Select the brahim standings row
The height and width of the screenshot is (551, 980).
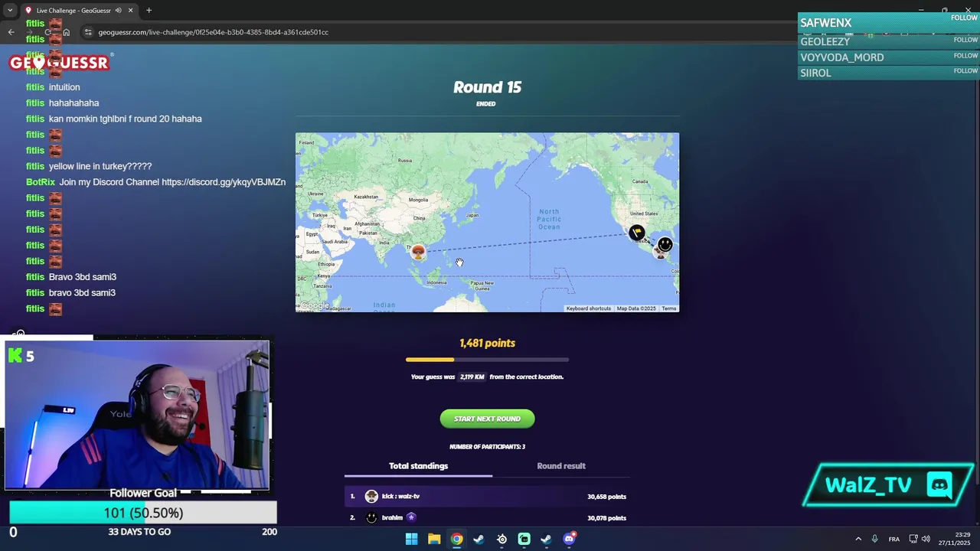pos(487,517)
